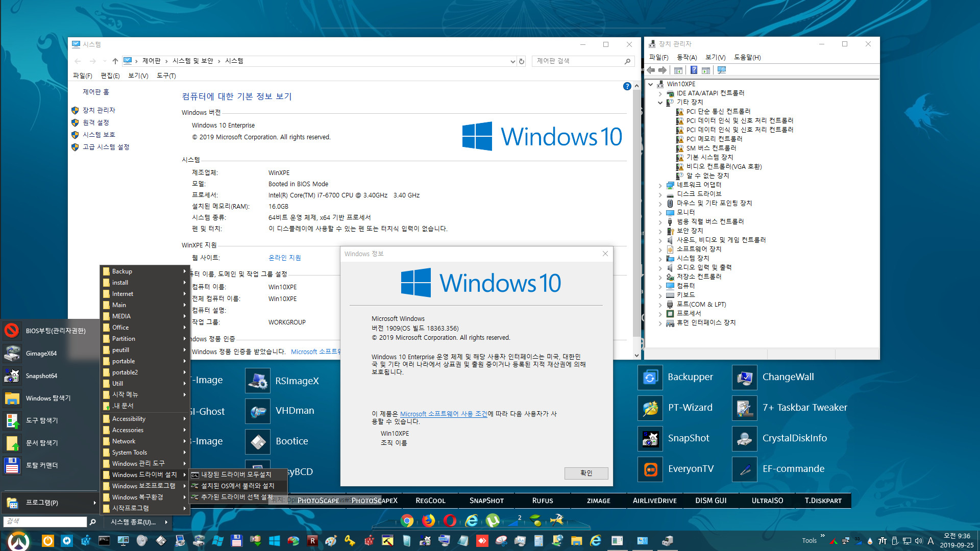Select PCI 메모리 컨트롤러 device
Viewport: 980px width, 551px height.
tap(714, 139)
